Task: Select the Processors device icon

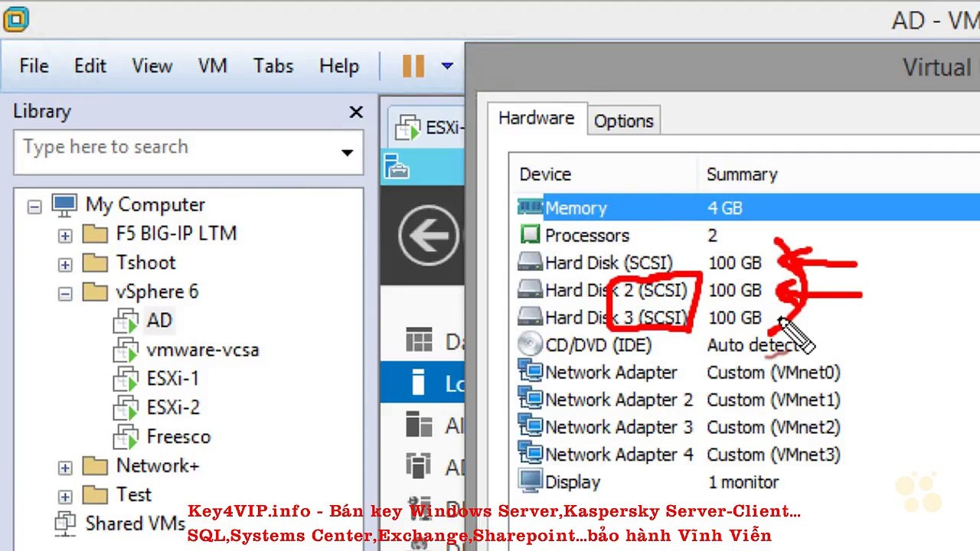Action: 530,234
